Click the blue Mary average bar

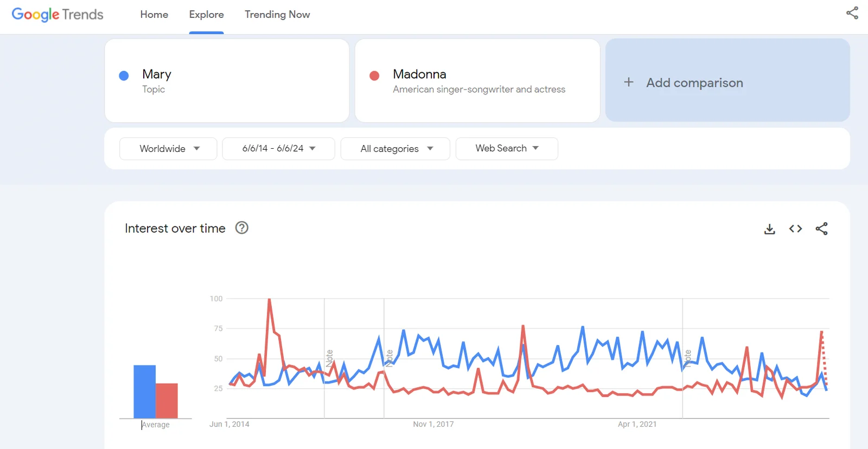click(x=144, y=391)
